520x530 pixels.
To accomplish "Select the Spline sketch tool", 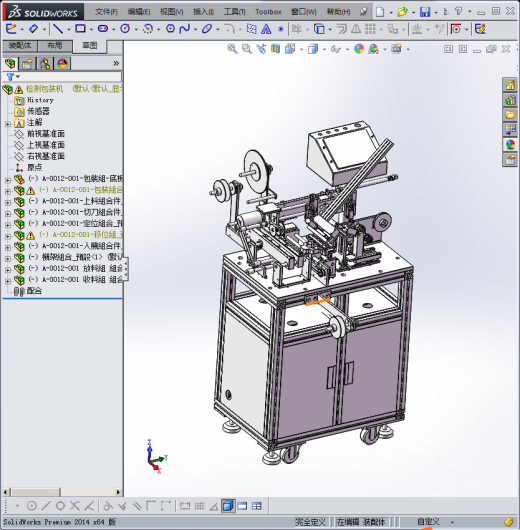I will [185, 29].
